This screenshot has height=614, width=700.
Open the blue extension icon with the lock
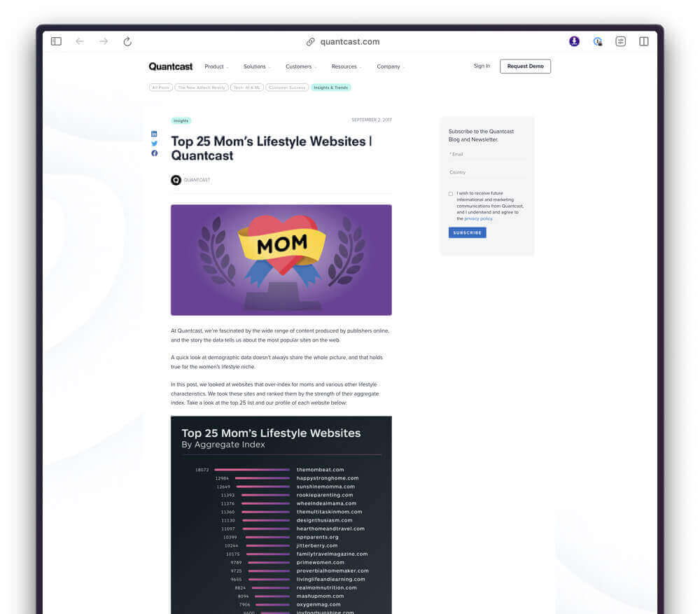[x=598, y=41]
